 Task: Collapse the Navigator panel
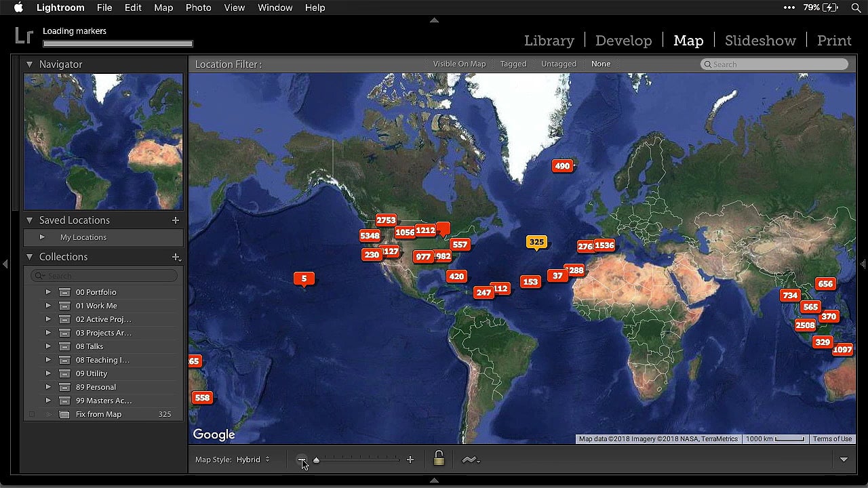point(29,64)
